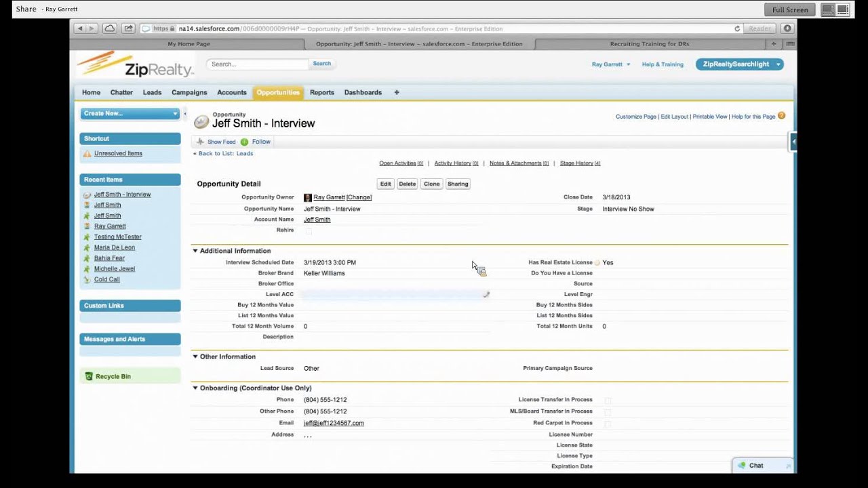Click the Recycle Bin icon

tap(89, 376)
